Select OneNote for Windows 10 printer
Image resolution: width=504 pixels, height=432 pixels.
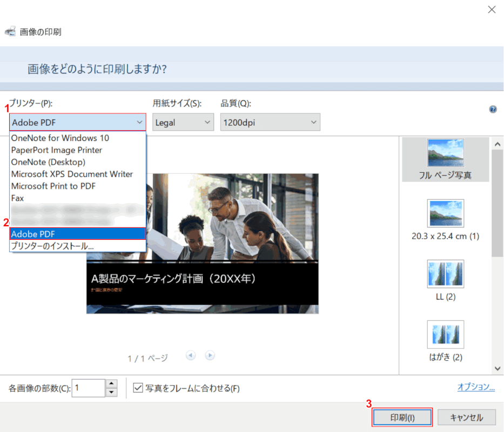click(x=60, y=138)
